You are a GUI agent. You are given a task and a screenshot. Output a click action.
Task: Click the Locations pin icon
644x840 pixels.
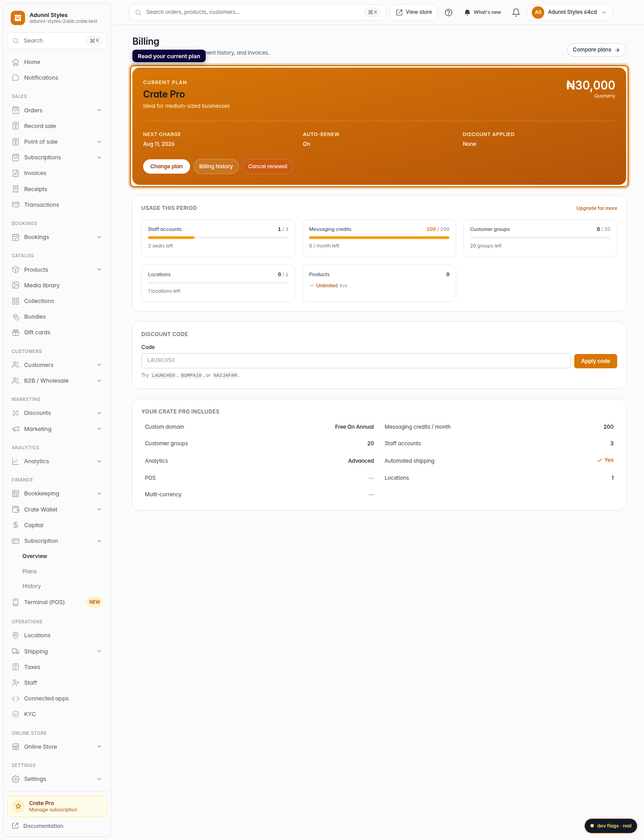(x=16, y=635)
